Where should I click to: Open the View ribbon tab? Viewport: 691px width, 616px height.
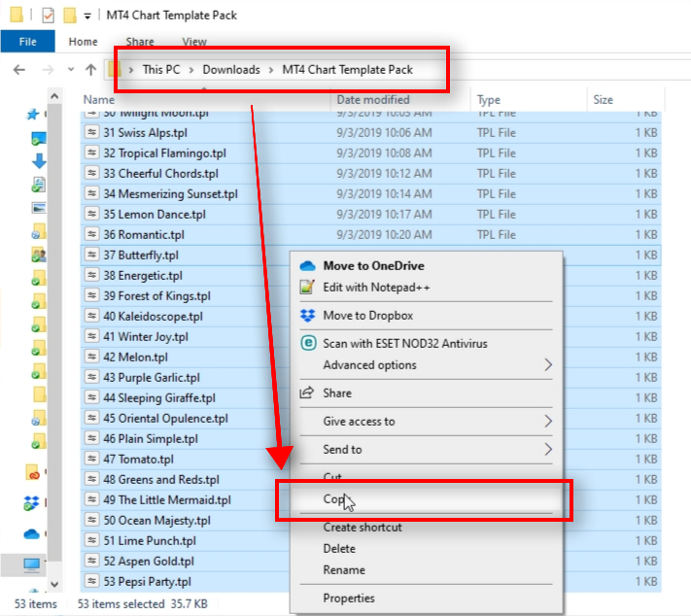tap(194, 42)
